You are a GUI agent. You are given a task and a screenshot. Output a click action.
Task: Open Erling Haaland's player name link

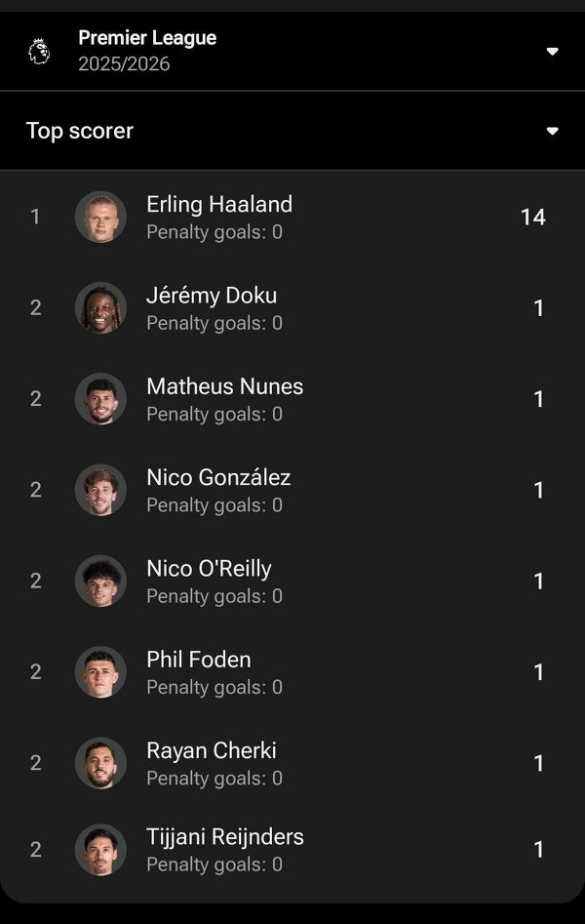click(219, 204)
